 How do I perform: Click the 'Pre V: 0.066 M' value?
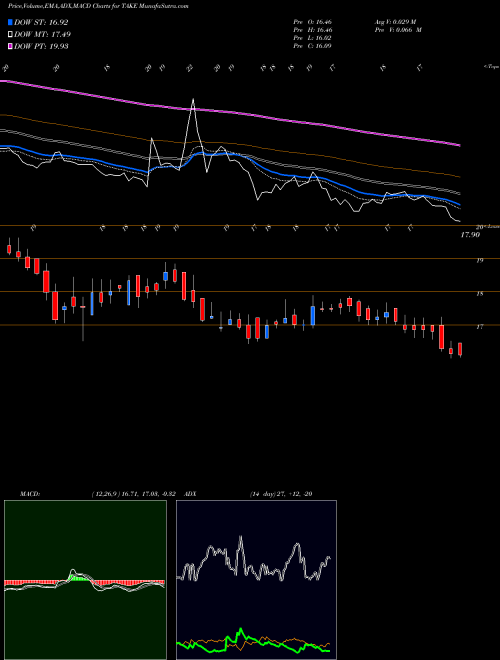(398, 30)
